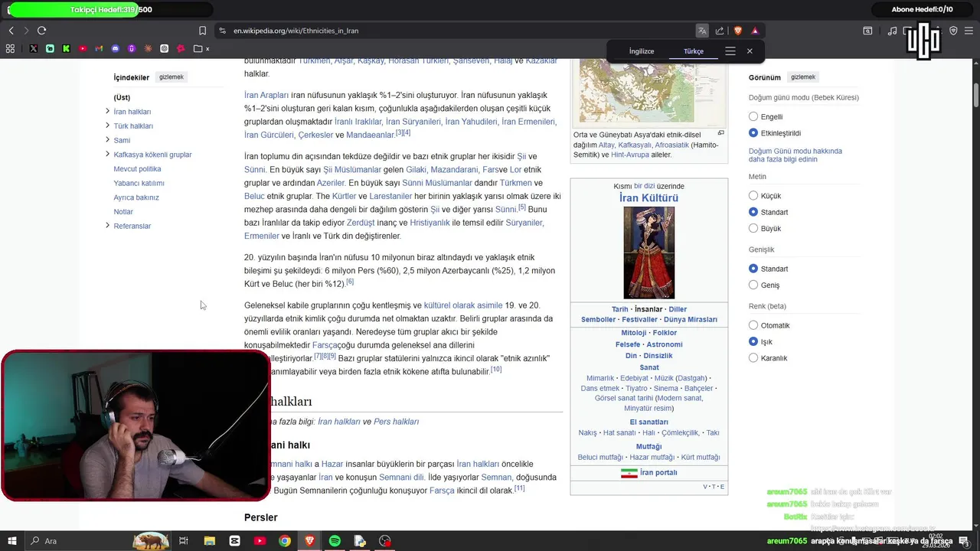Open the YouTube bookmark in bookmarks bar
The height and width of the screenshot is (551, 980).
pos(83,48)
